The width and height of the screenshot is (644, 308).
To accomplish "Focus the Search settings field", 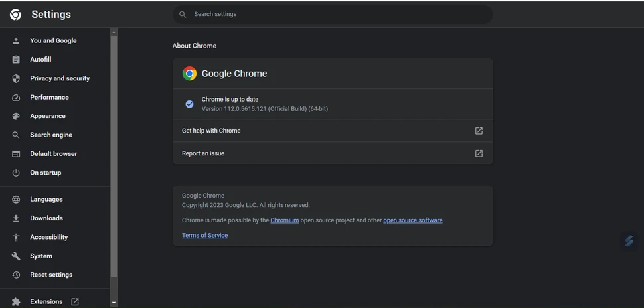I will [333, 15].
